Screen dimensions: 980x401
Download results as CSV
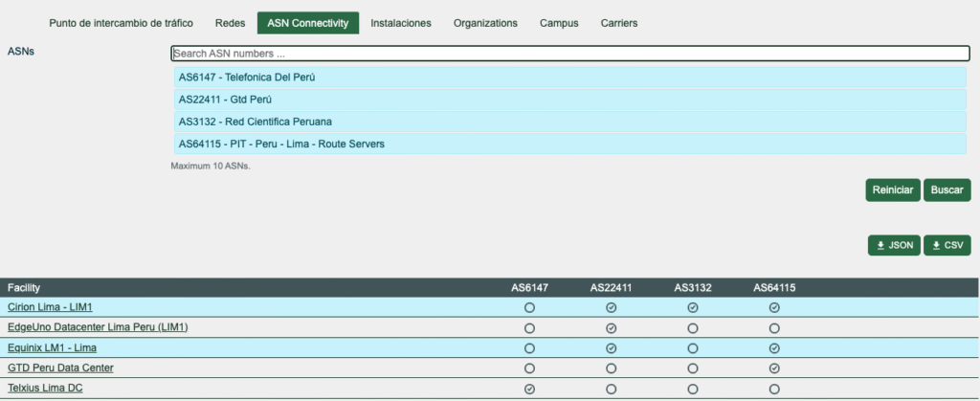(x=946, y=246)
